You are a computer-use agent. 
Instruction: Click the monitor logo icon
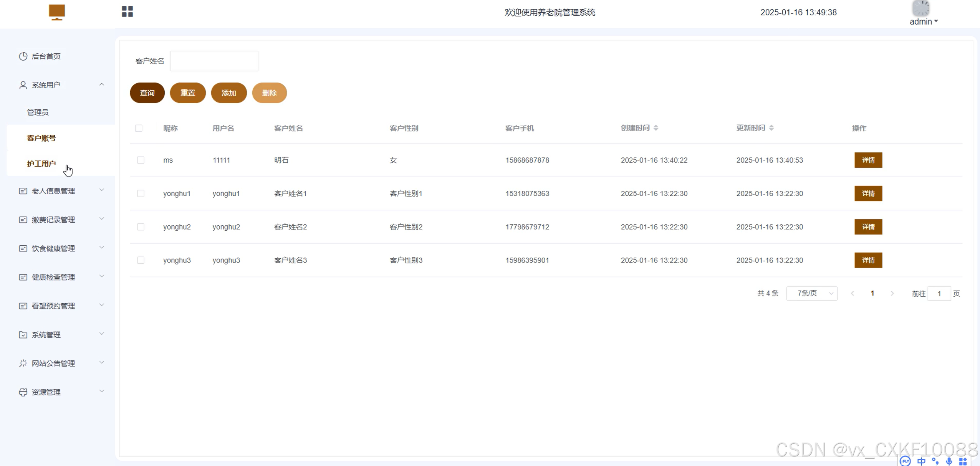[57, 12]
